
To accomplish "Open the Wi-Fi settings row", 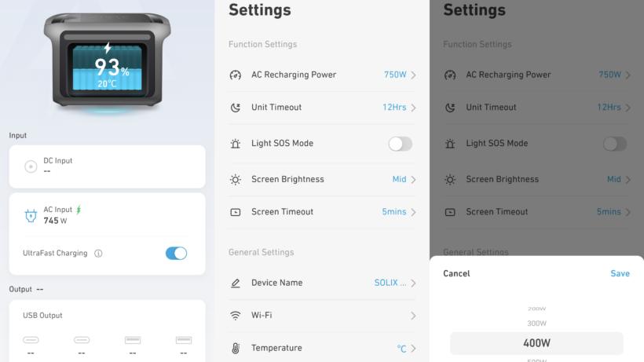I will (323, 315).
